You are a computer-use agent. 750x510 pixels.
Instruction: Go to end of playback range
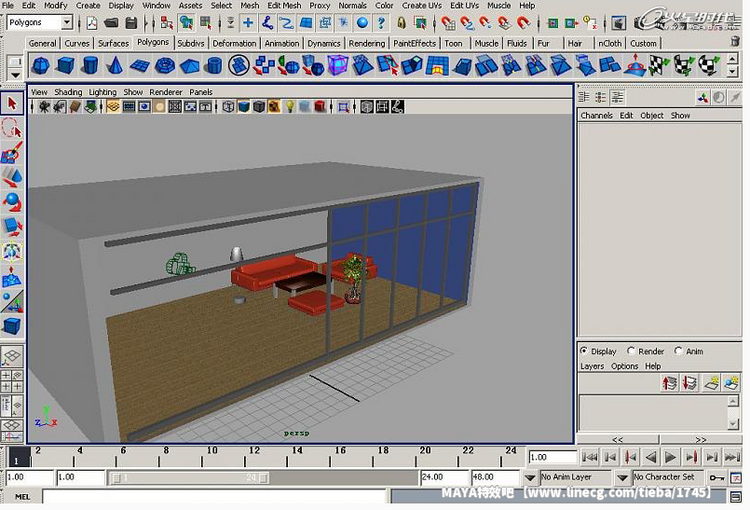[x=732, y=457]
